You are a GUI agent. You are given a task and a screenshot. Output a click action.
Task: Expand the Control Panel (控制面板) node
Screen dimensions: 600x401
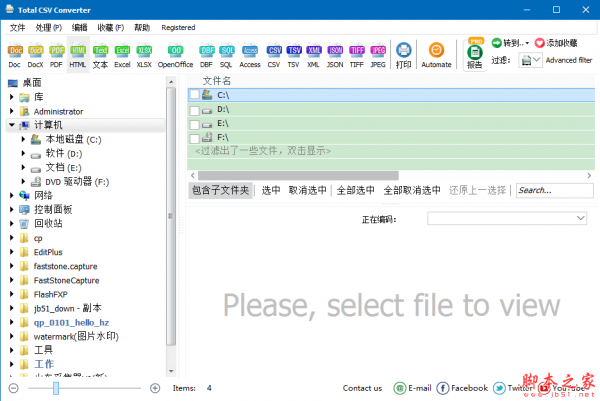click(x=11, y=209)
